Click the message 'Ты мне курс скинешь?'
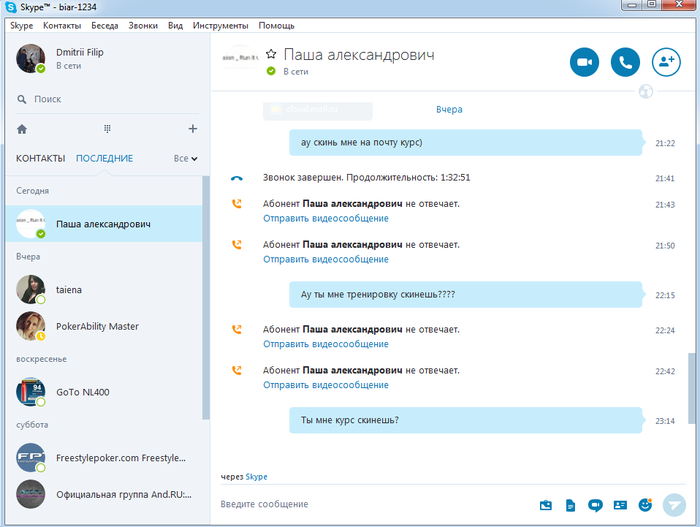Screen dimensions: 700x527 (x=466, y=420)
